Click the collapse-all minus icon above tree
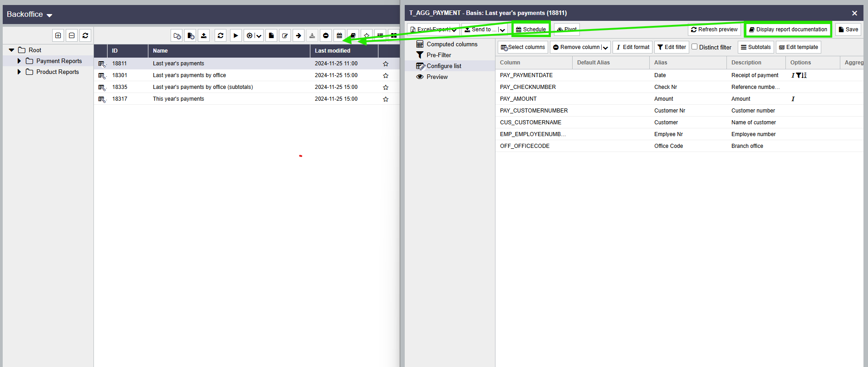 72,35
